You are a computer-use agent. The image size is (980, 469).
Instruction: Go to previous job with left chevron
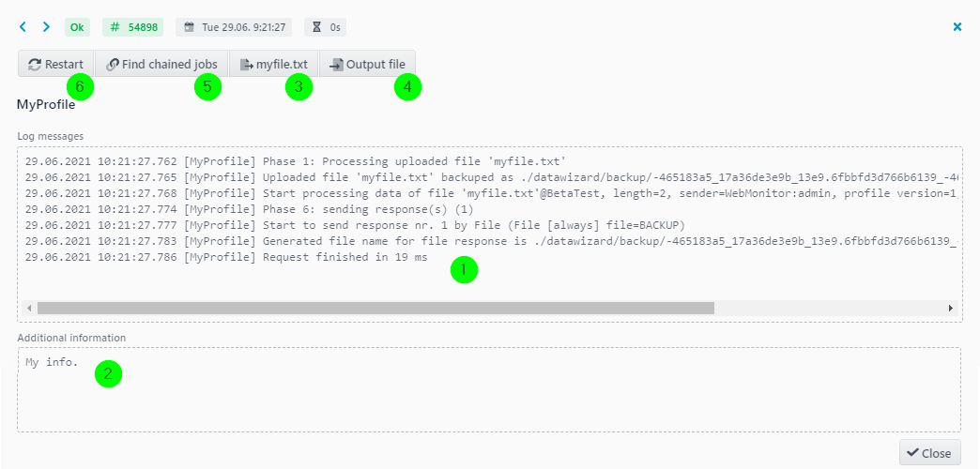coord(23,27)
